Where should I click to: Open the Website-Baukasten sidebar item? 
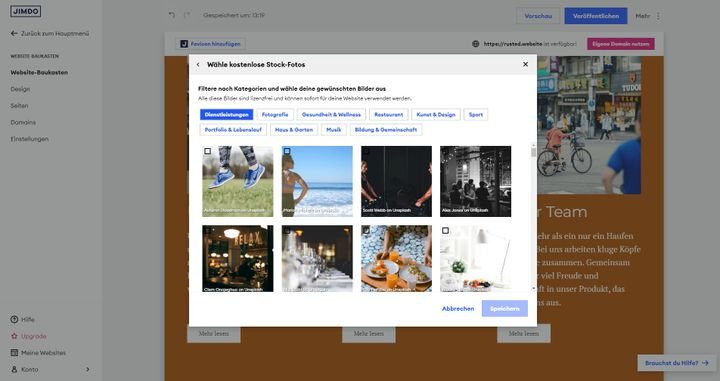click(39, 73)
